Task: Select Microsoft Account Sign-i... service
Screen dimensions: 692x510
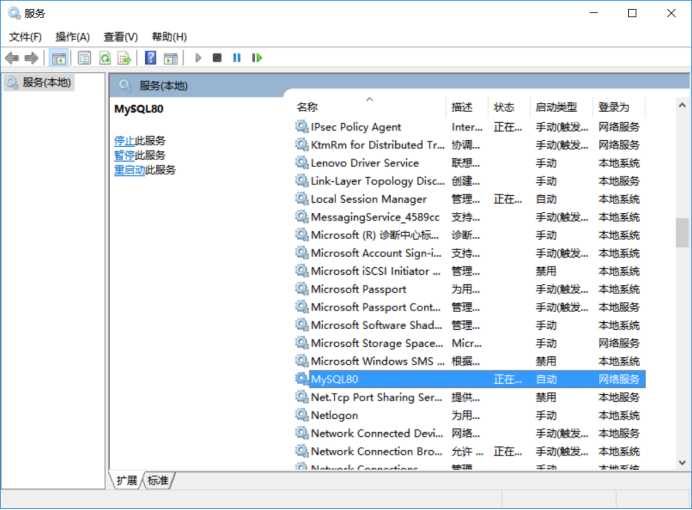Action: (x=470, y=253)
